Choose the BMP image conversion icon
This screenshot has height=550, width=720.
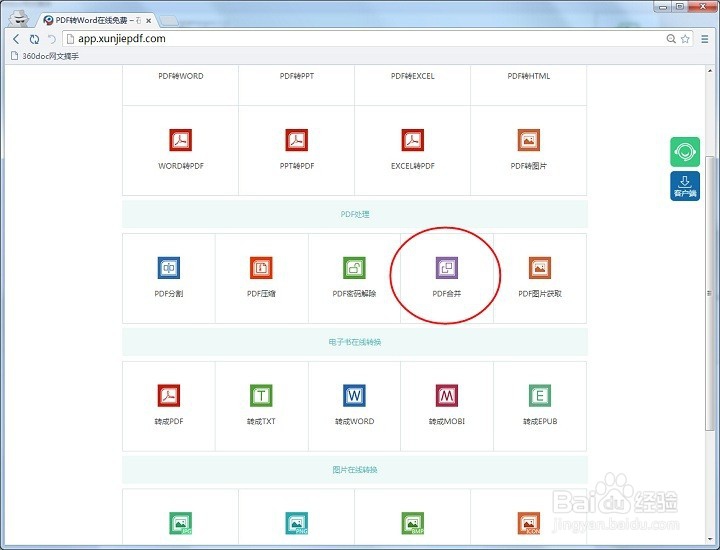(412, 523)
